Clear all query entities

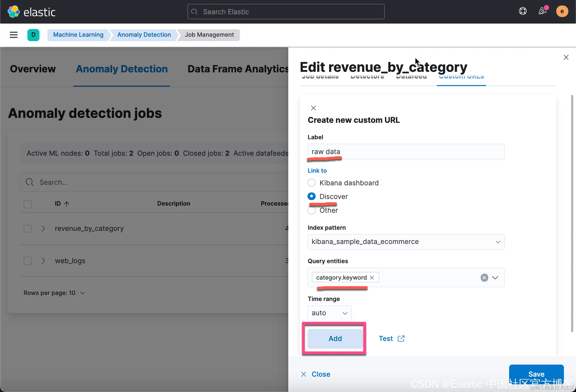click(x=484, y=277)
